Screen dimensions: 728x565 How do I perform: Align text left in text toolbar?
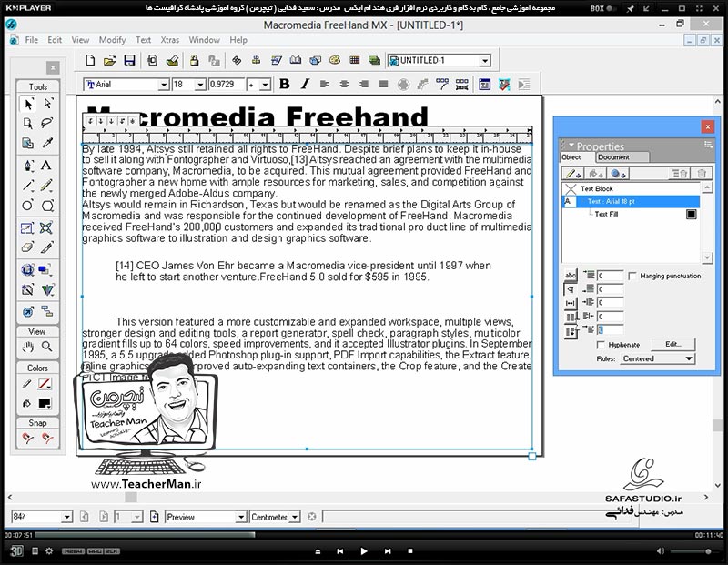325,84
